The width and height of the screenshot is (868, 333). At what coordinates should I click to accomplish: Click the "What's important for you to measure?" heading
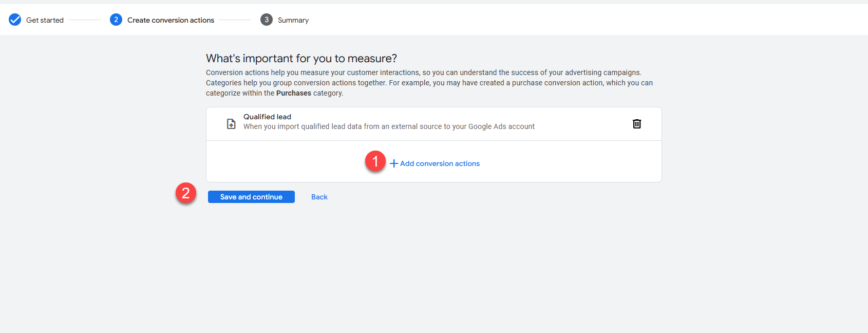301,59
